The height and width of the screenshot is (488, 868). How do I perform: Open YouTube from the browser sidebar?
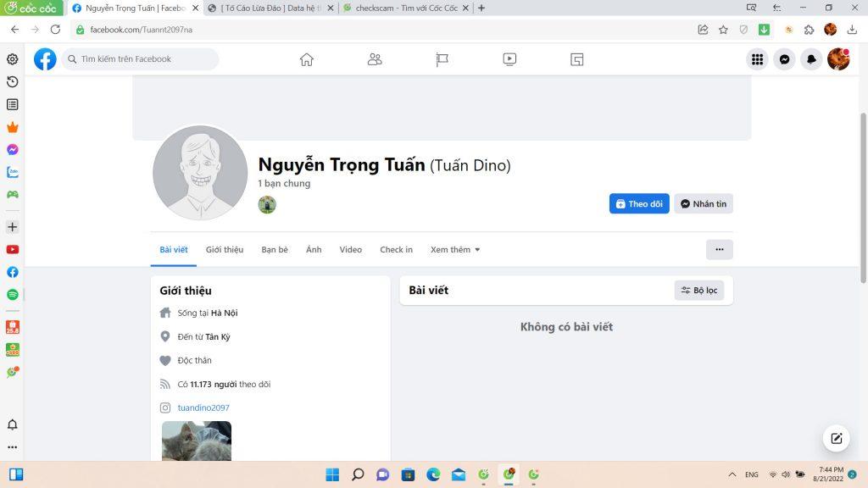coord(13,250)
